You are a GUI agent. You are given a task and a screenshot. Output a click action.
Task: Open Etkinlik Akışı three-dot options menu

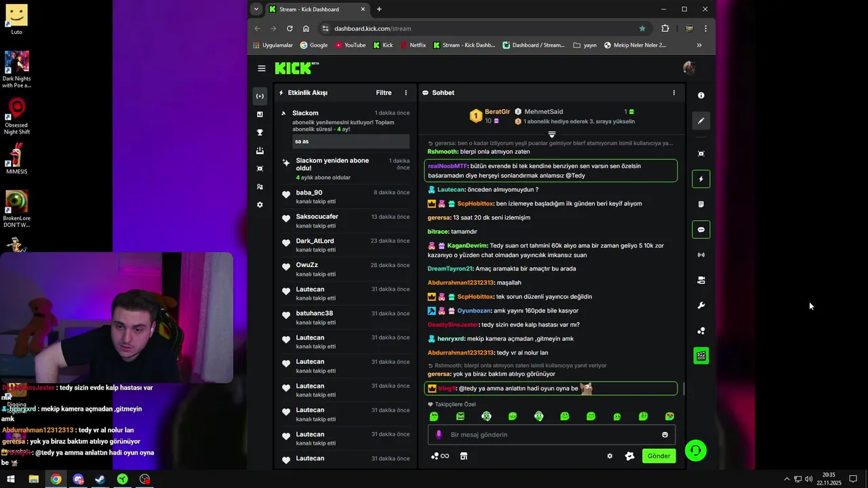pos(406,93)
